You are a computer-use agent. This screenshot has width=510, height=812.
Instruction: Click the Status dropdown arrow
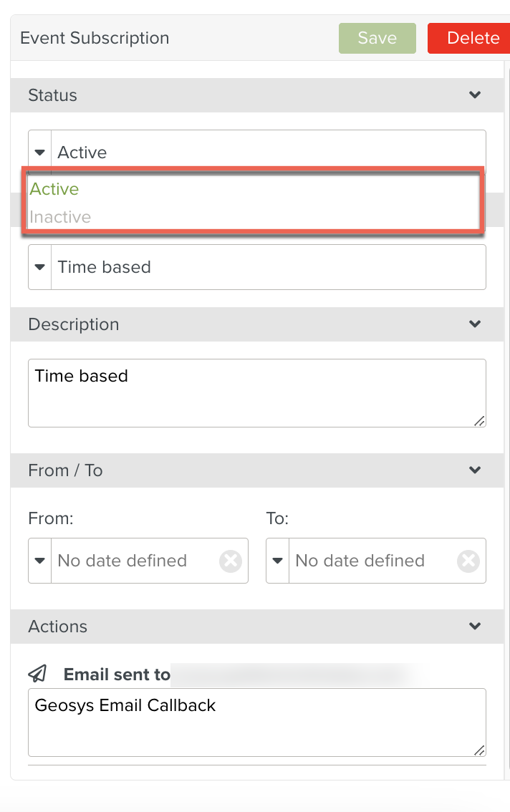[x=40, y=153]
